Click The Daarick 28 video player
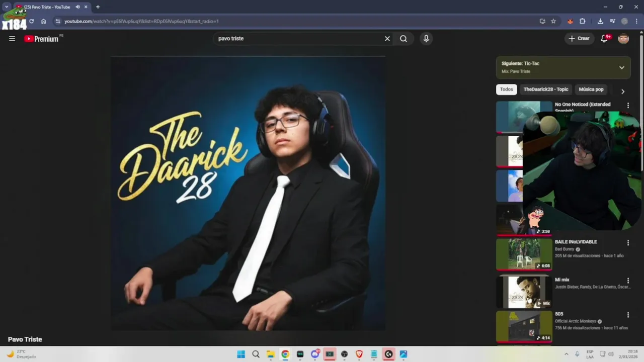This screenshot has width=644, height=362. (x=248, y=193)
